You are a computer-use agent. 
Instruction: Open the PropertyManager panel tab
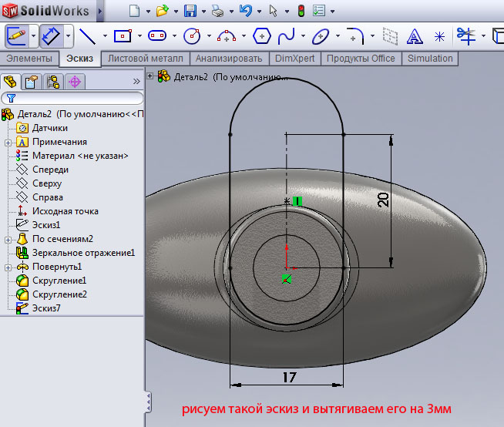pyautogui.click(x=32, y=82)
